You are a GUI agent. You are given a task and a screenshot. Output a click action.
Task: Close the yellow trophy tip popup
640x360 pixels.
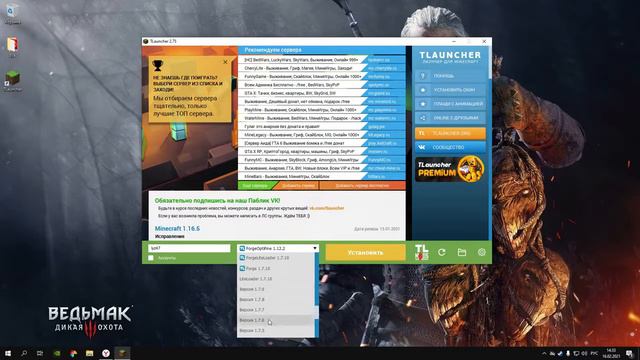pos(225,62)
